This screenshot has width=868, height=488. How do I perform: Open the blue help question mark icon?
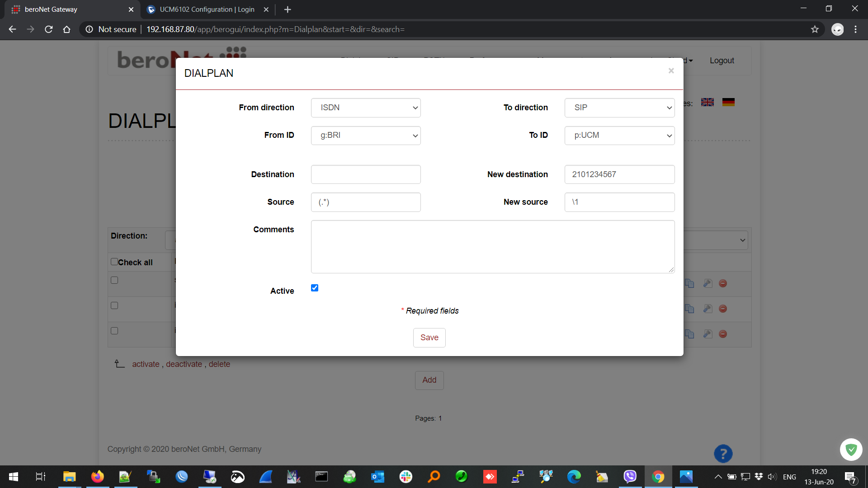point(723,454)
